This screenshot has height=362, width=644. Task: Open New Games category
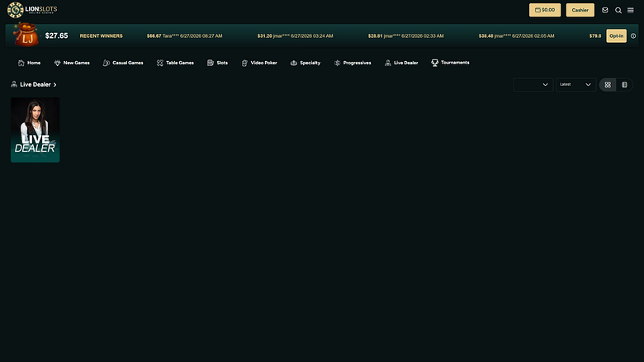(72, 63)
